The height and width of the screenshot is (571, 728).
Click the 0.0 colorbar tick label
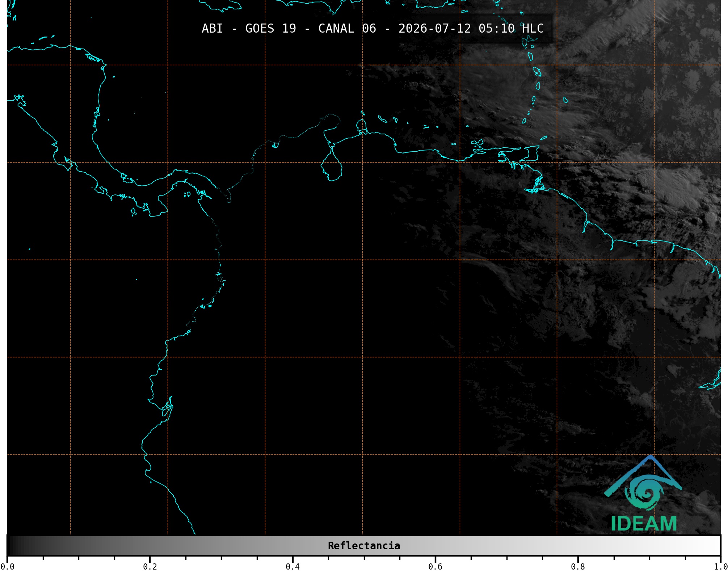coord(7,566)
